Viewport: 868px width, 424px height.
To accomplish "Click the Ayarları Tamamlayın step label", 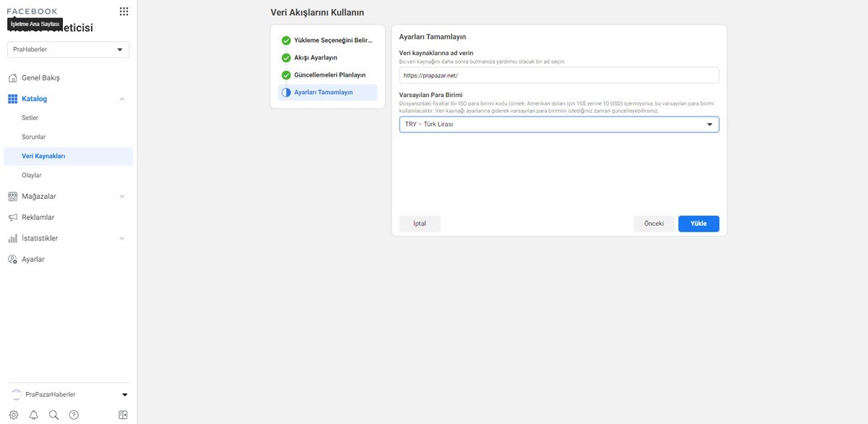I will (x=323, y=93).
